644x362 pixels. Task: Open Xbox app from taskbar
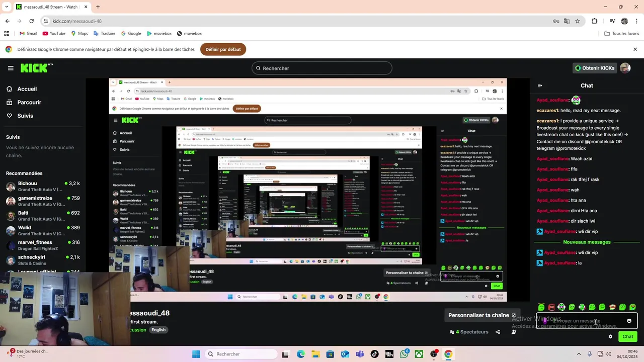click(419, 354)
